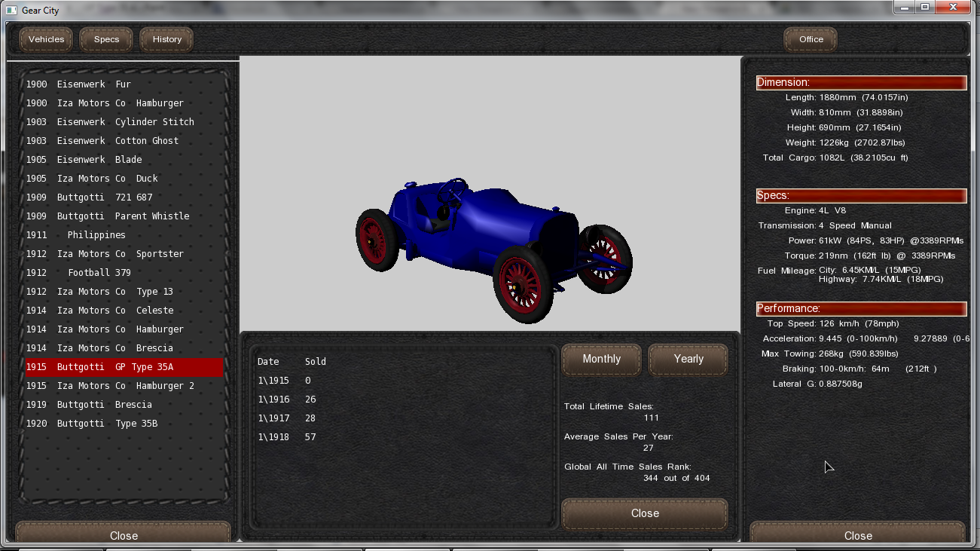Maximize the Gear City window
The width and height of the screenshot is (980, 551).
(x=924, y=8)
